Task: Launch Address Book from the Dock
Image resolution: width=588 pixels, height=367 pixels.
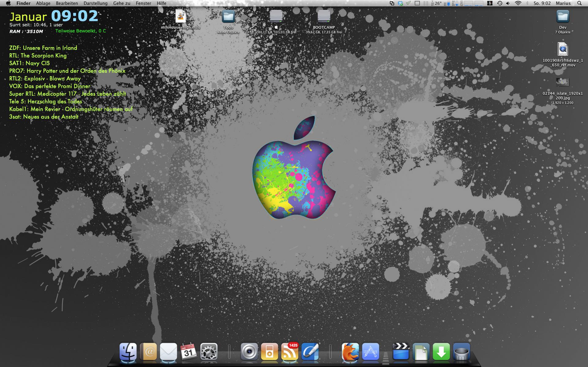Action: coord(148,351)
